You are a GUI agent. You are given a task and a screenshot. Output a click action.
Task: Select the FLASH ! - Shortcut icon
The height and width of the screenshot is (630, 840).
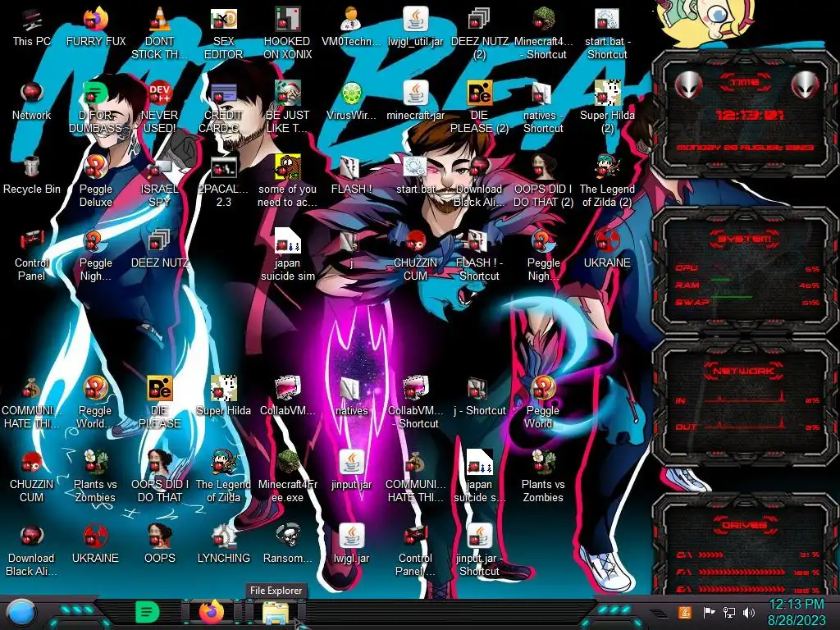click(479, 256)
